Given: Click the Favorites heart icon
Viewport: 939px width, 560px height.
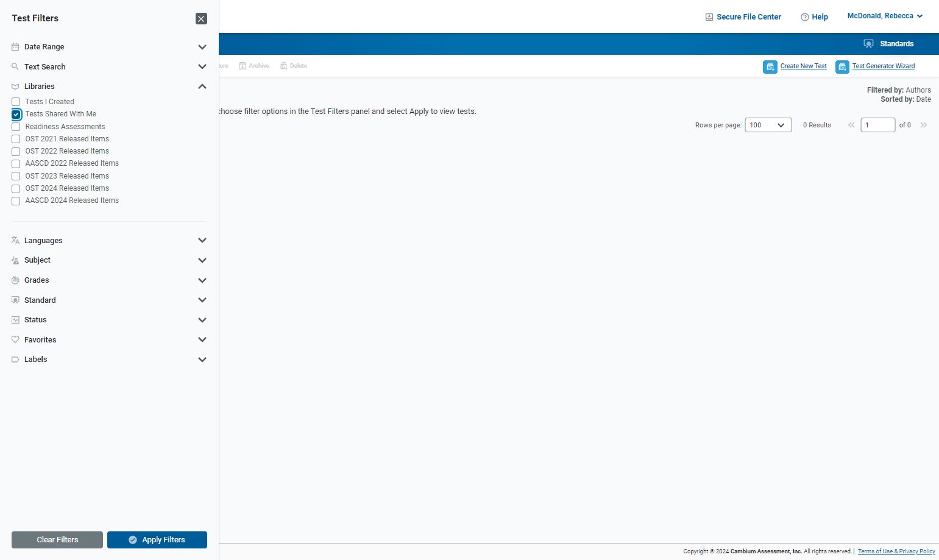Looking at the screenshot, I should click(15, 340).
